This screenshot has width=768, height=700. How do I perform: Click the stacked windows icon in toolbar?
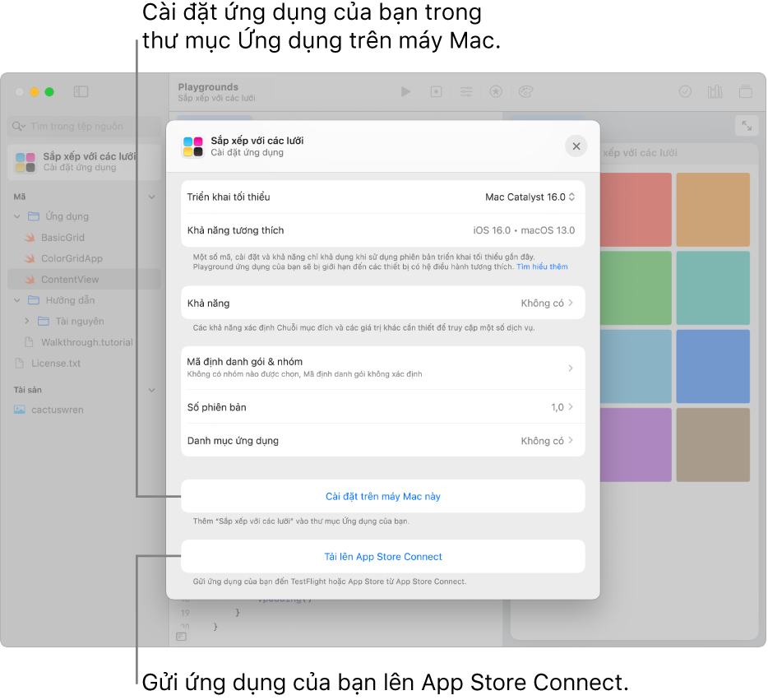[x=746, y=91]
